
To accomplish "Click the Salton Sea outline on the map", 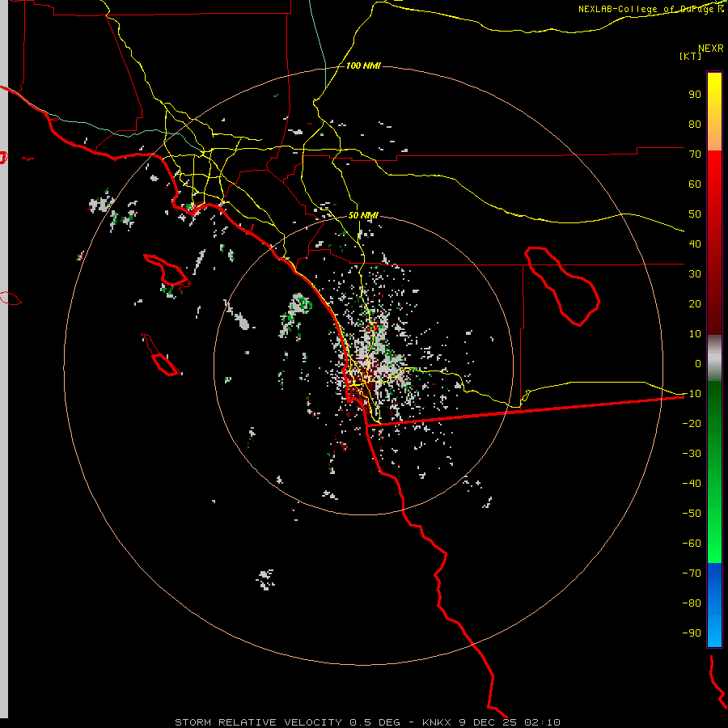I will click(x=562, y=286).
